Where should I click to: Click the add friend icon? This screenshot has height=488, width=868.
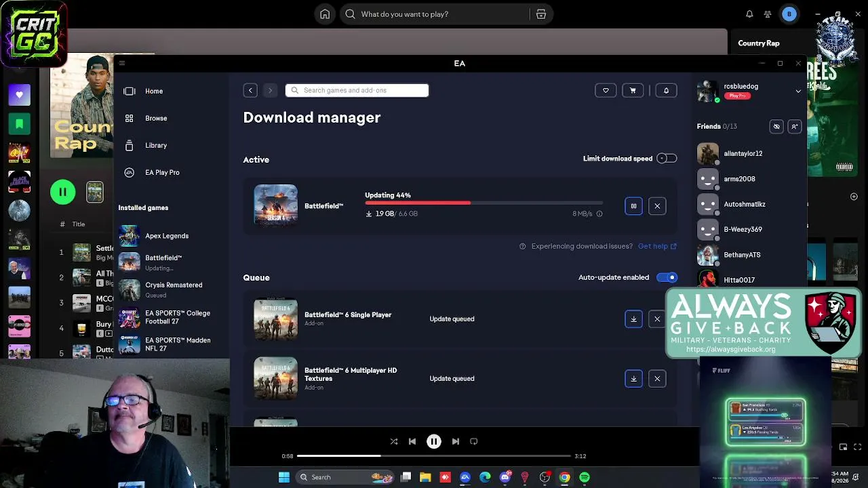[795, 126]
